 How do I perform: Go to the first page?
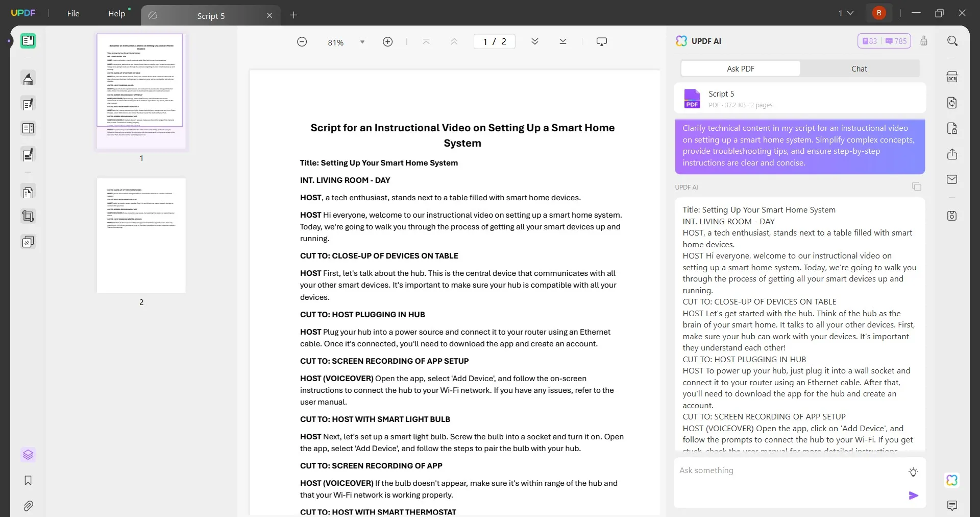pyautogui.click(x=426, y=42)
